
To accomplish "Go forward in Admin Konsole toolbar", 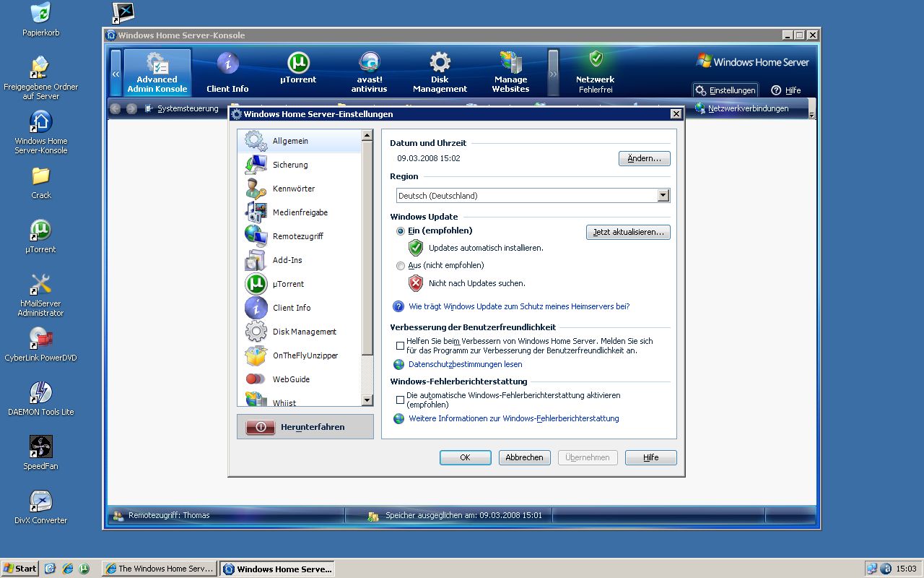I will (x=131, y=109).
